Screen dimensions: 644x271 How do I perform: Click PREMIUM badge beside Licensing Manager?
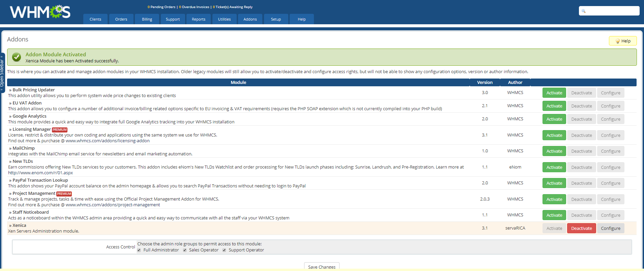click(60, 130)
